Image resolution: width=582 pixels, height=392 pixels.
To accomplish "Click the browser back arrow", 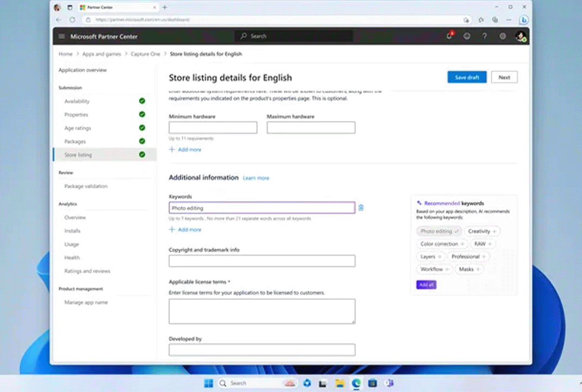I will pyautogui.click(x=59, y=20).
